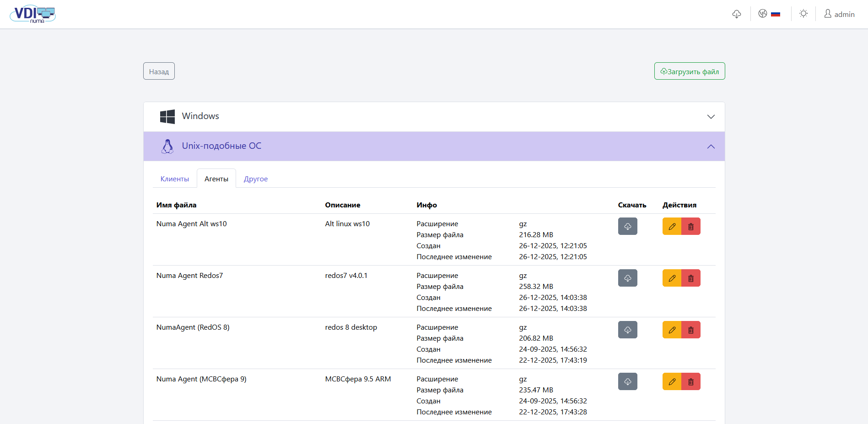This screenshot has height=424, width=868.
Task: Open the language selector with Russian flag
Action: (769, 14)
